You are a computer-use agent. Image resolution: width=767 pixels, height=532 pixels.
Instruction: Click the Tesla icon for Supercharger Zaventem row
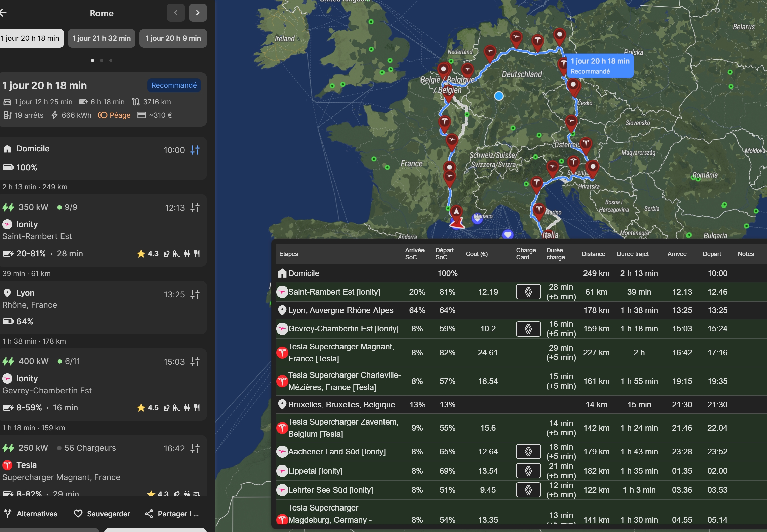pyautogui.click(x=282, y=428)
